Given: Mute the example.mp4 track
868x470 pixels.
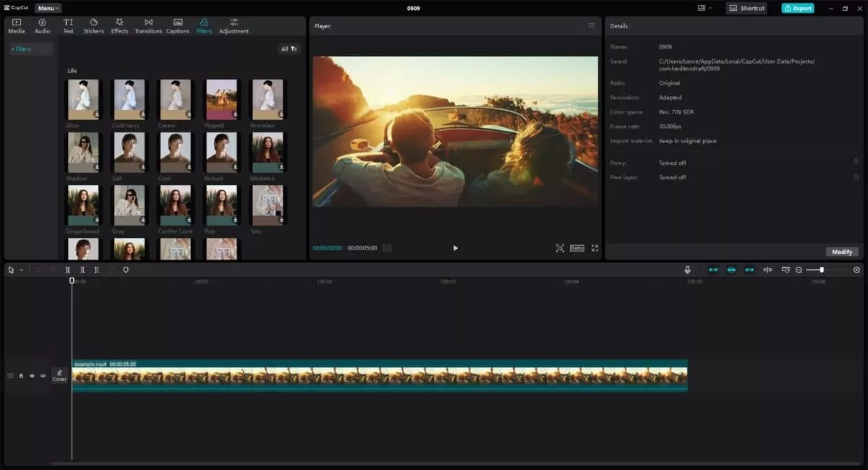Looking at the screenshot, I should coord(42,375).
